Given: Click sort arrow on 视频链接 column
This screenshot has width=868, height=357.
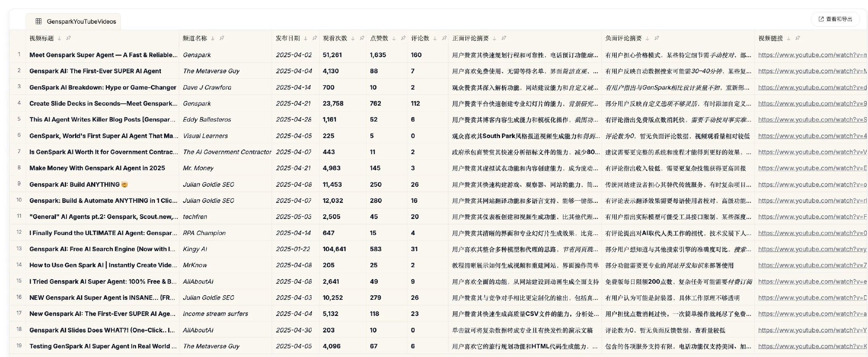Looking at the screenshot, I should coord(788,38).
